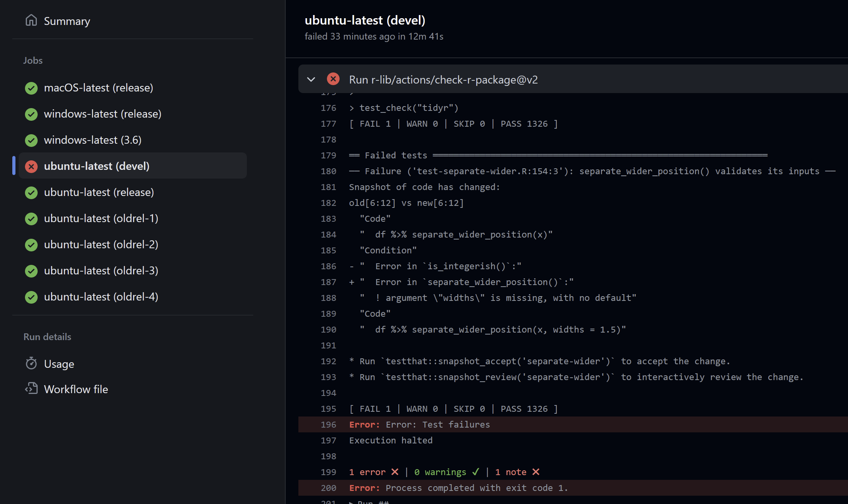Image resolution: width=848 pixels, height=504 pixels.
Task: Click the check icon beside ubuntu-latest (oldrel-2)
Action: point(31,245)
